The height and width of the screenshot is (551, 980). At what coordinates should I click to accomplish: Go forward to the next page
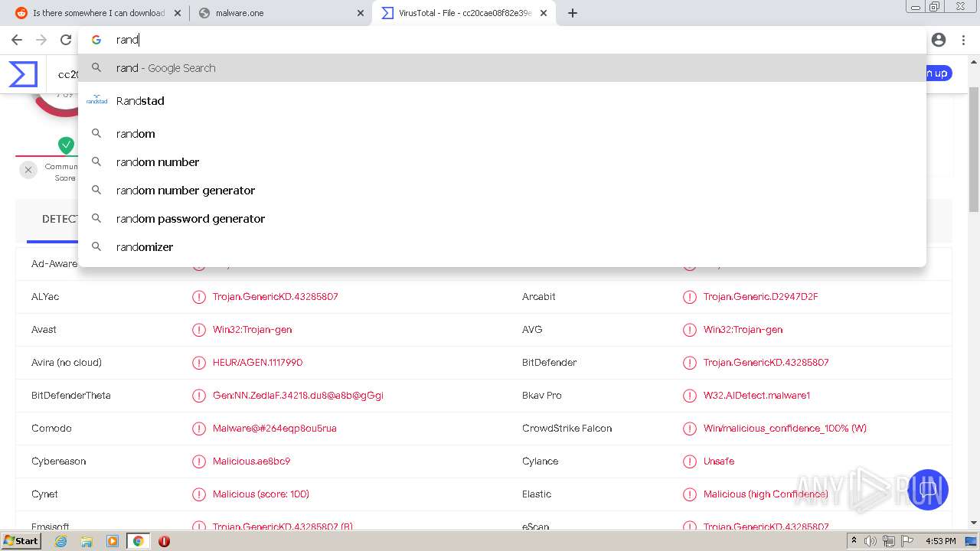(x=41, y=40)
